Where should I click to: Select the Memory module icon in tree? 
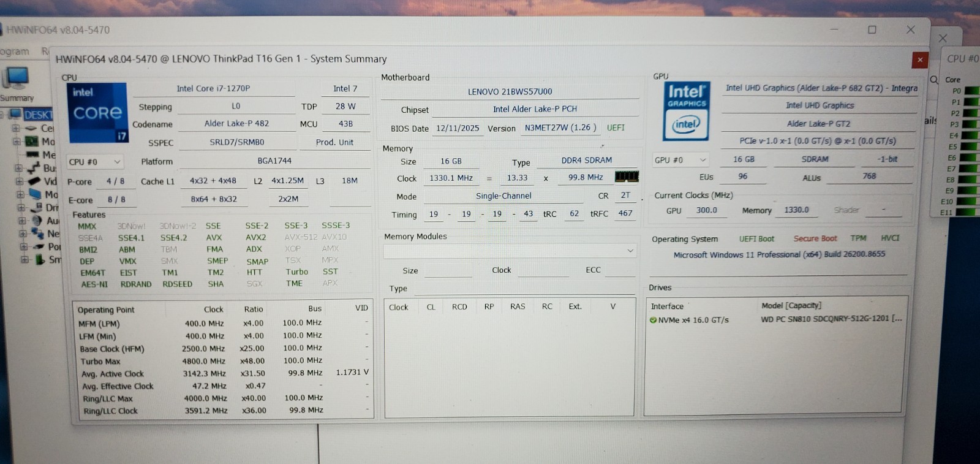32,154
